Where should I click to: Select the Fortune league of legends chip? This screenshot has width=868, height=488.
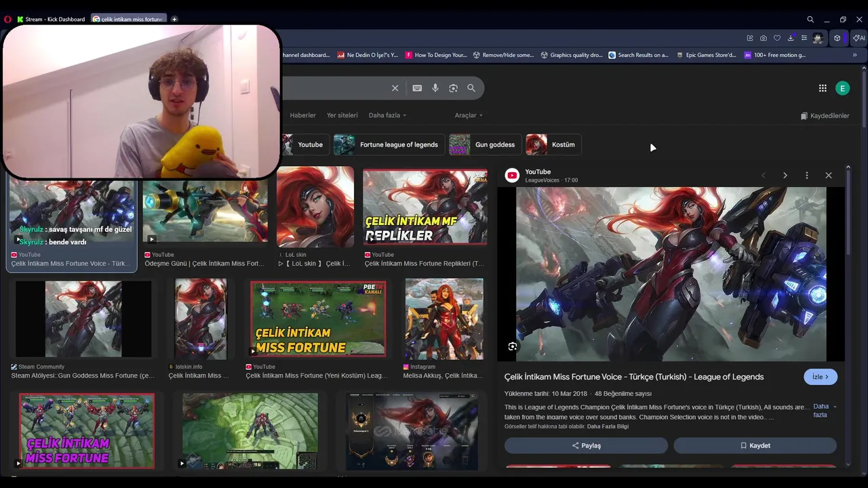click(x=388, y=144)
